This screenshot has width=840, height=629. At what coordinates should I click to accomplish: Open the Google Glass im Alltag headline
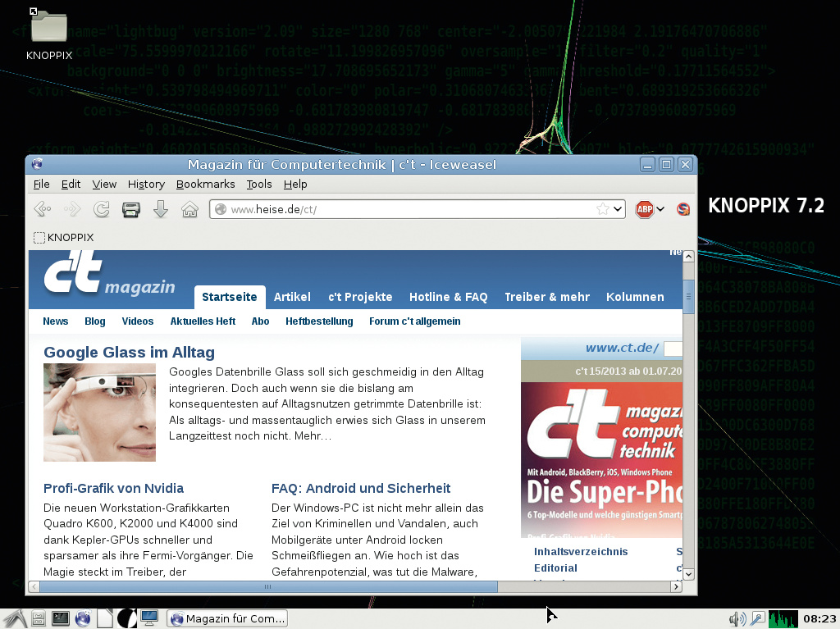(129, 352)
